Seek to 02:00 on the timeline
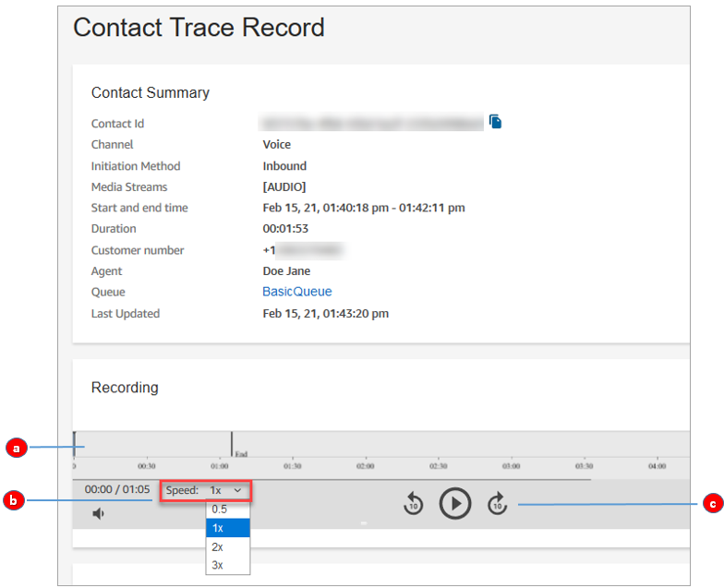Image resolution: width=724 pixels, height=588 pixels. point(366,466)
